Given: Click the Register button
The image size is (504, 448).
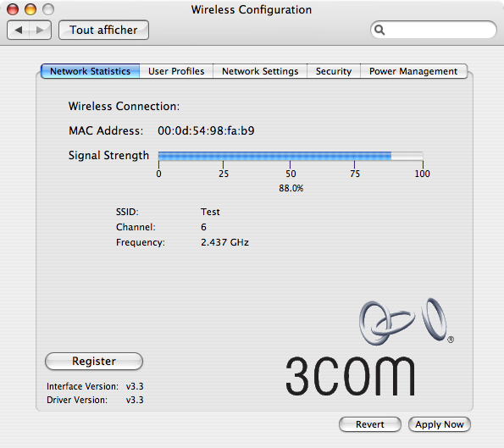Looking at the screenshot, I should [94, 362].
